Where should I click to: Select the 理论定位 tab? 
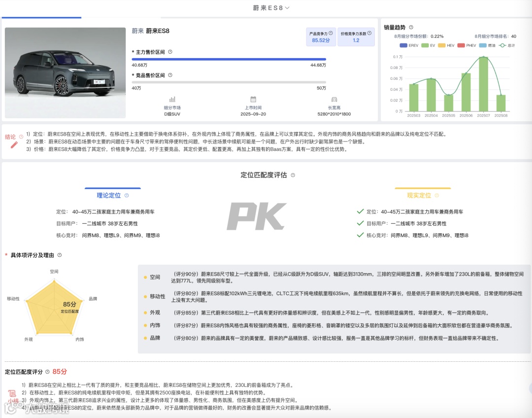pyautogui.click(x=113, y=195)
